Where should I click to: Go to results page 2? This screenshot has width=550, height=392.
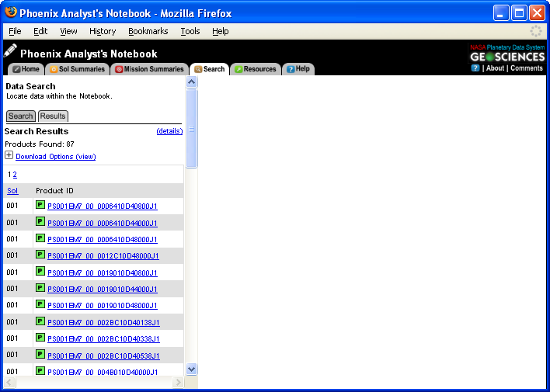(x=15, y=175)
